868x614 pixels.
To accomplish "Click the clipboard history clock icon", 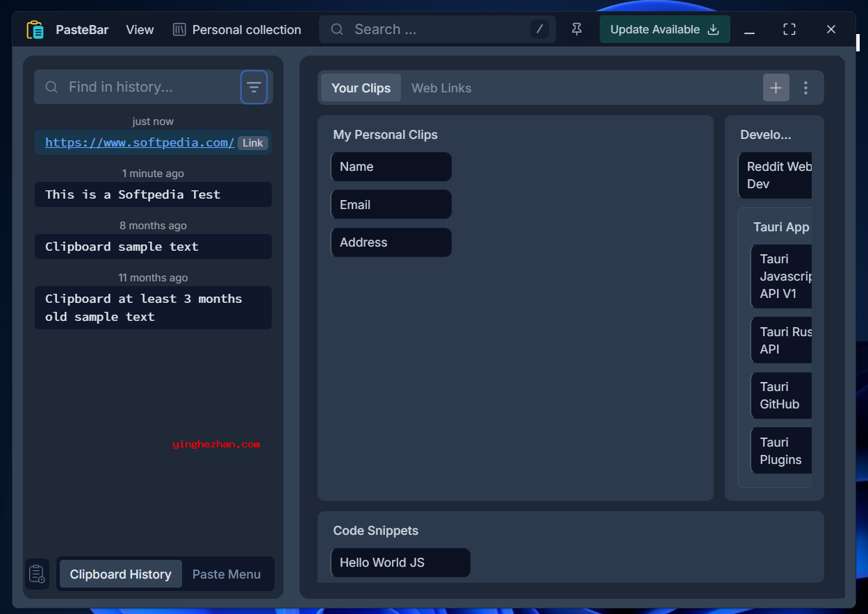I will coord(37,574).
